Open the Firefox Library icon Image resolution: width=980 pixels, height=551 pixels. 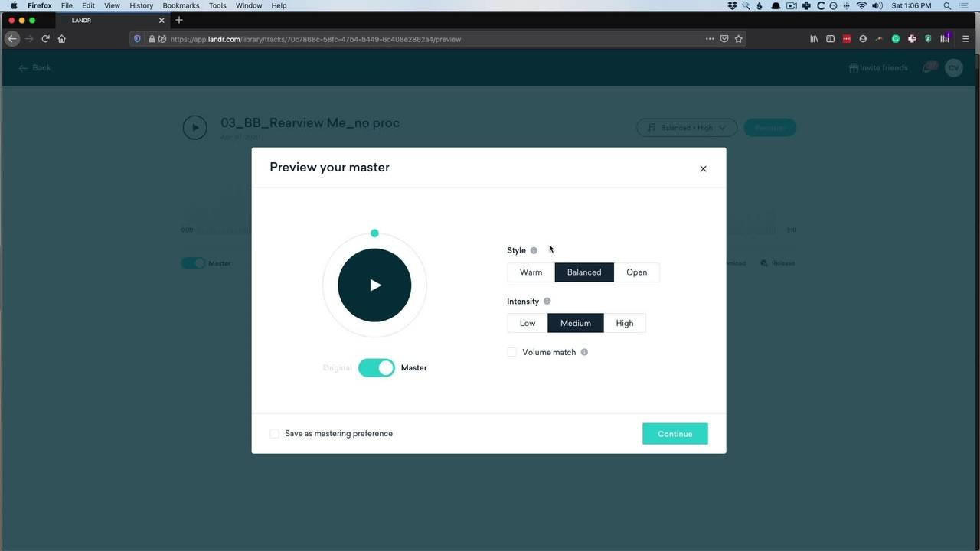(x=814, y=39)
